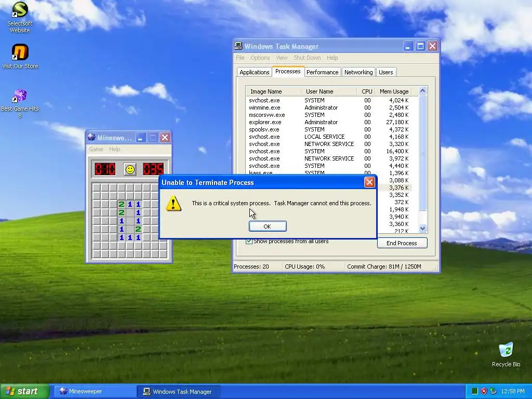Viewport: 532px width, 399px height.
Task: Close the Minesweeper window
Action: tap(165, 137)
